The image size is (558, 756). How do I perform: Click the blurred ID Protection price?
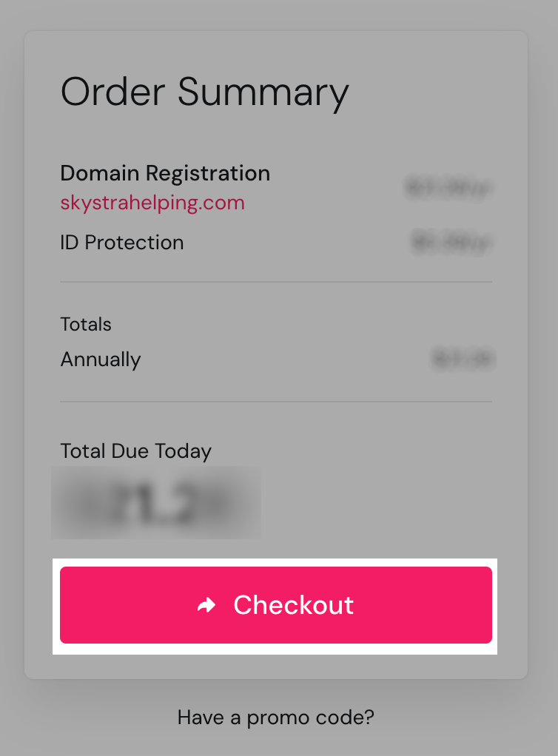(451, 243)
